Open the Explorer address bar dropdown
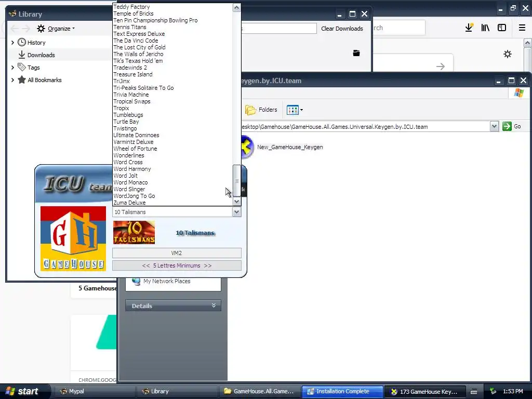Image resolution: width=532 pixels, height=399 pixels. pyautogui.click(x=494, y=126)
